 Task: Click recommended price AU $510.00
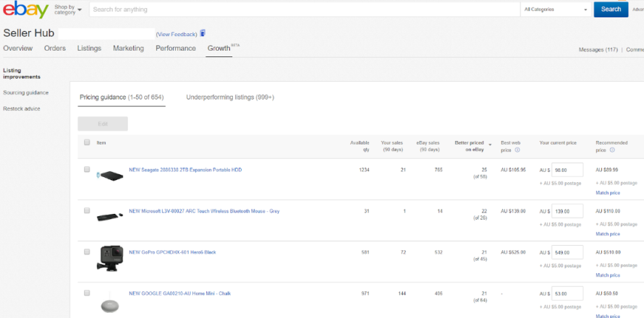pyautogui.click(x=608, y=252)
